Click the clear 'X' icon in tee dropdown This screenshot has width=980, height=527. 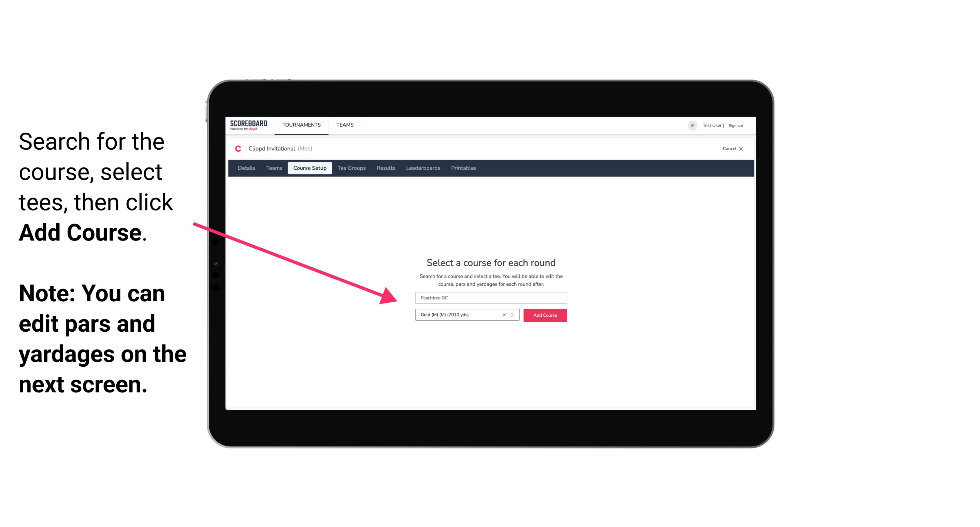coord(504,315)
